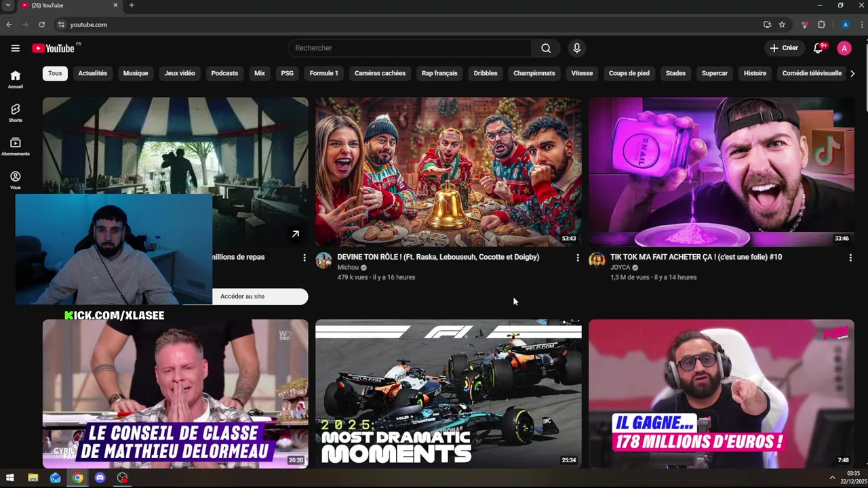Select the Musique filter chip
This screenshot has height=488, width=868.
[x=136, y=73]
